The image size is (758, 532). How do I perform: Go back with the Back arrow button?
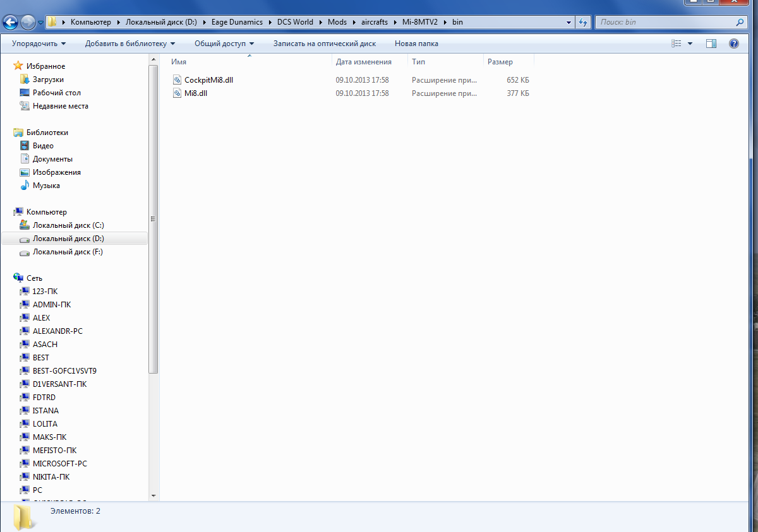tap(10, 23)
